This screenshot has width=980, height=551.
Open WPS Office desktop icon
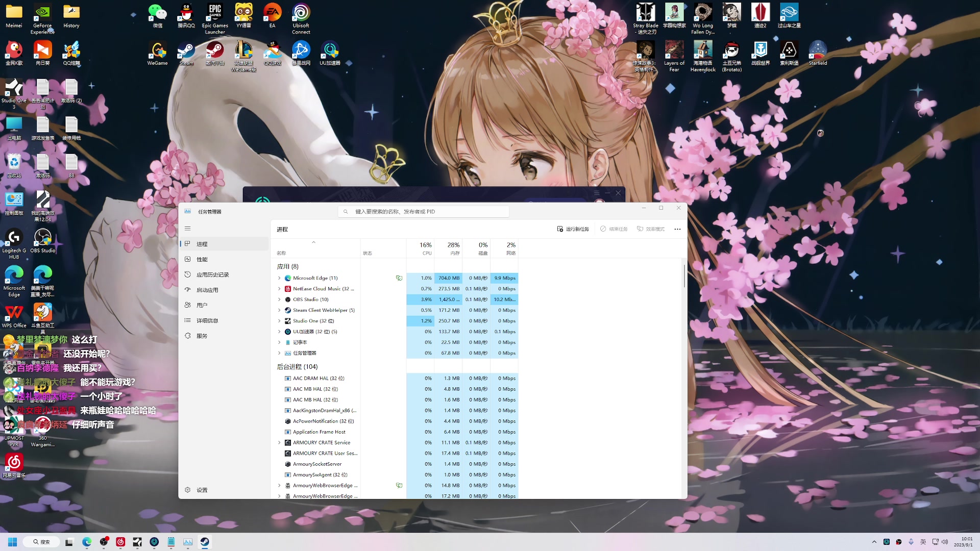(x=14, y=316)
